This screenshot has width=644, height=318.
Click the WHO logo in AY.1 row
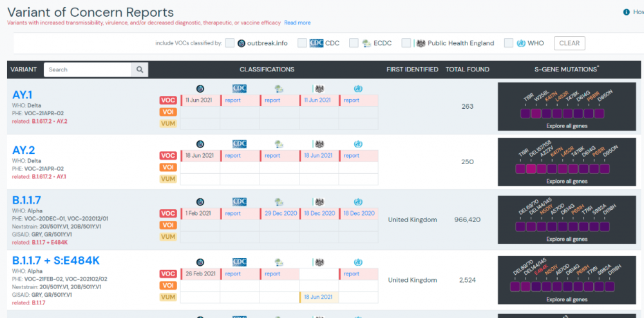(358, 89)
